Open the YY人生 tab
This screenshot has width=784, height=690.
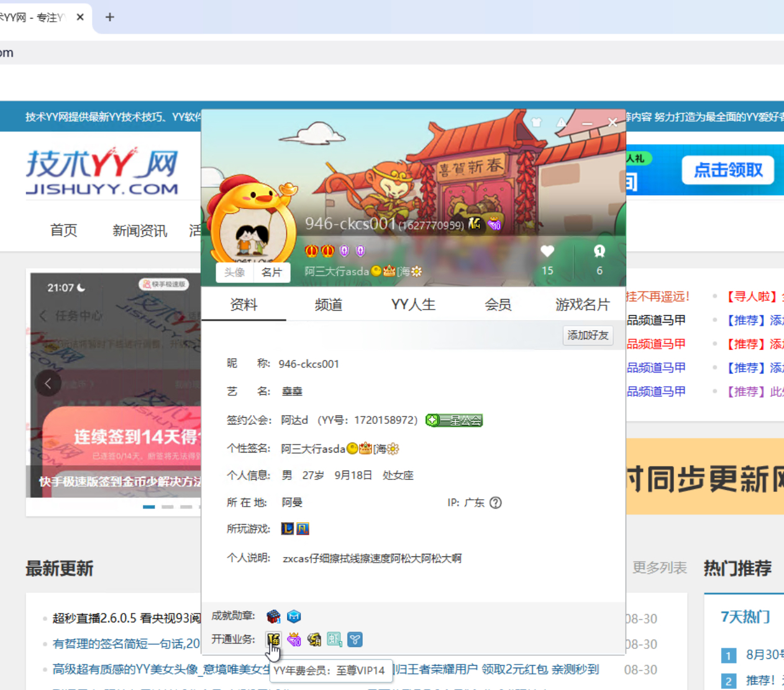coord(413,305)
